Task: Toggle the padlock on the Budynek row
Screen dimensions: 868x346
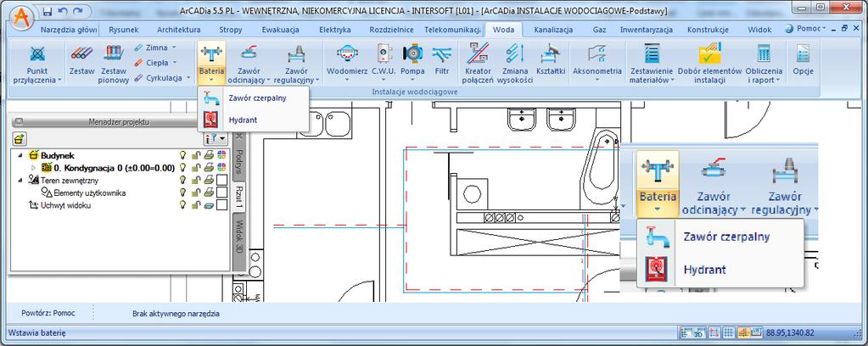Action: coord(195,155)
